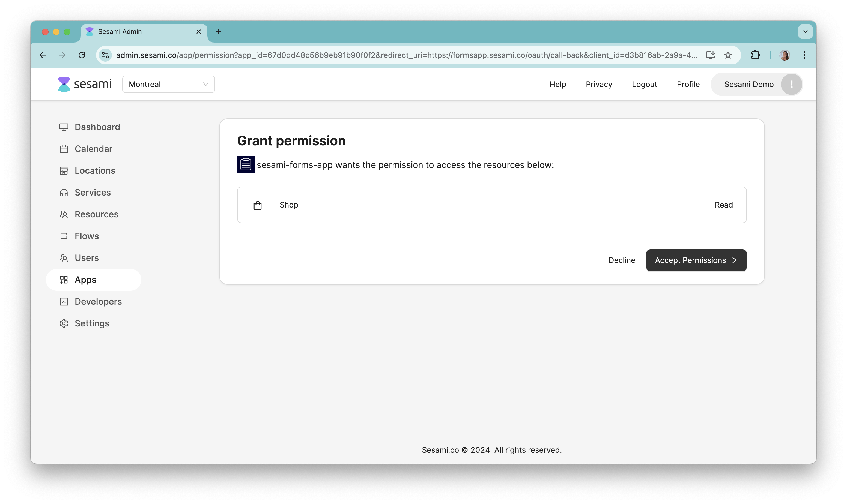Click the Read access label
The image size is (847, 504).
[x=724, y=205]
